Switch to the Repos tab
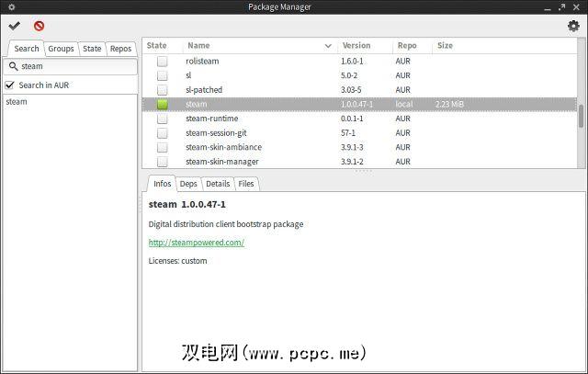The height and width of the screenshot is (374, 588). point(120,49)
